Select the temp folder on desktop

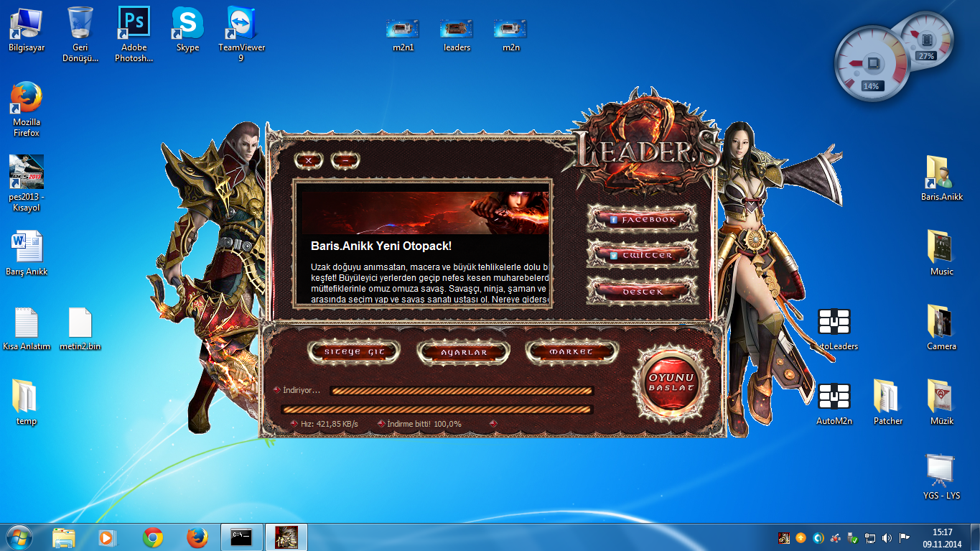[x=27, y=402]
